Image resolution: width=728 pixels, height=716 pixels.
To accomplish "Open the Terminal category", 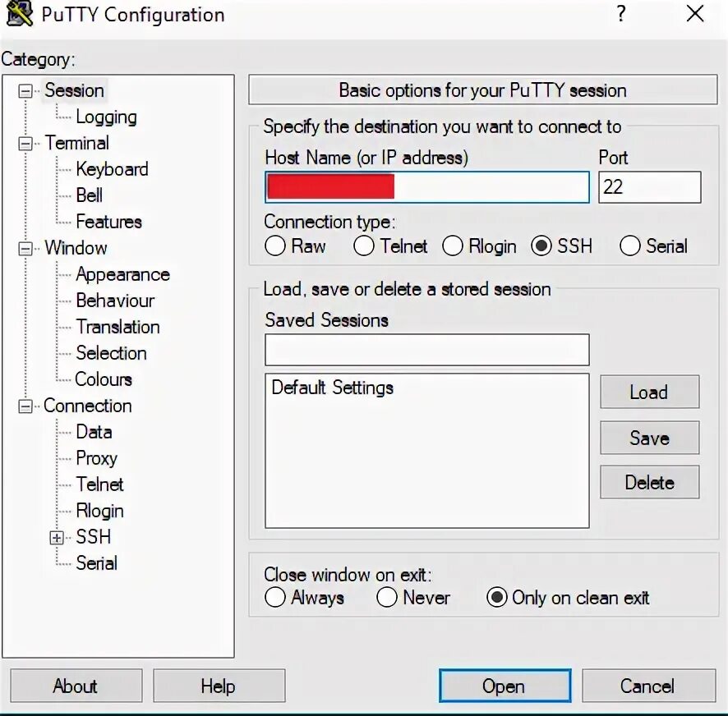I will click(x=77, y=143).
